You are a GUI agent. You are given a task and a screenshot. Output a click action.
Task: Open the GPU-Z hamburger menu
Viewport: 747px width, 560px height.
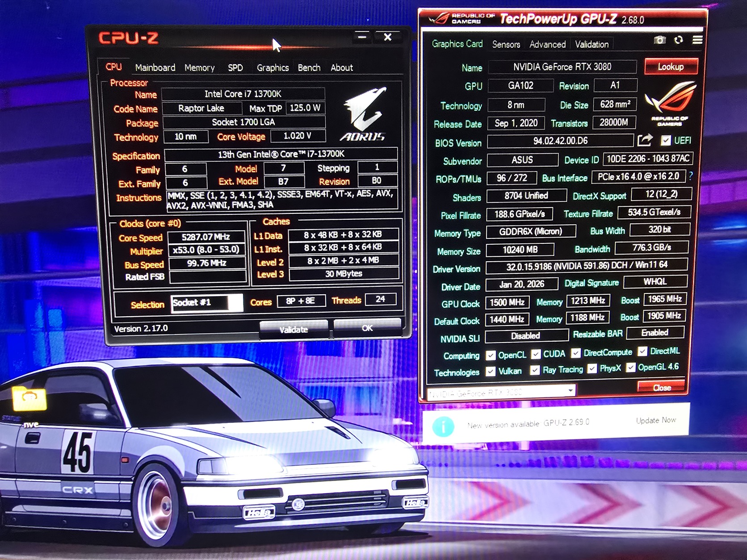tap(697, 40)
